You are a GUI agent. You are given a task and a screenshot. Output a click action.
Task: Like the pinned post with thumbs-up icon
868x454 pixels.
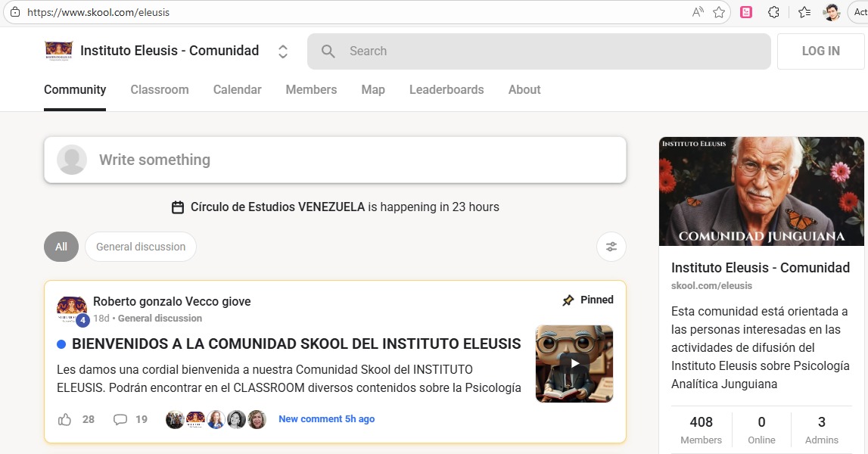(65, 419)
